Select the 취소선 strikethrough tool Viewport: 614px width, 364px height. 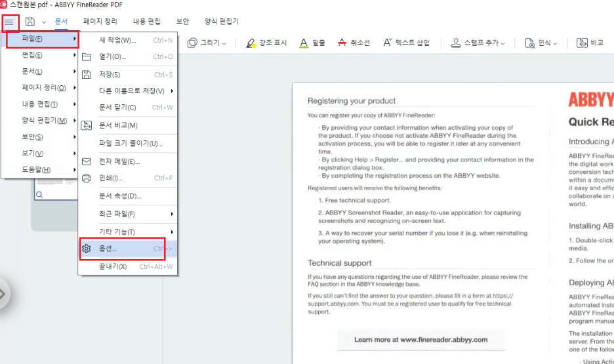click(x=354, y=43)
